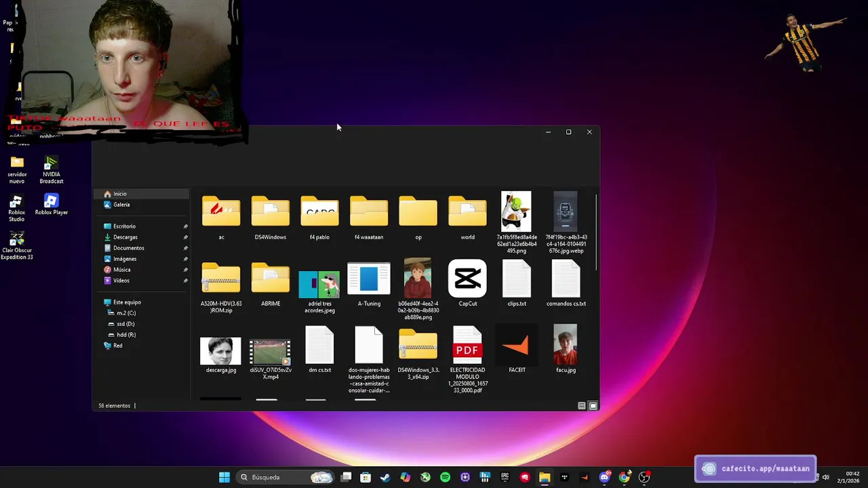This screenshot has height=488, width=868.
Task: Open drive hdd (R:)
Action: pyautogui.click(x=141, y=335)
